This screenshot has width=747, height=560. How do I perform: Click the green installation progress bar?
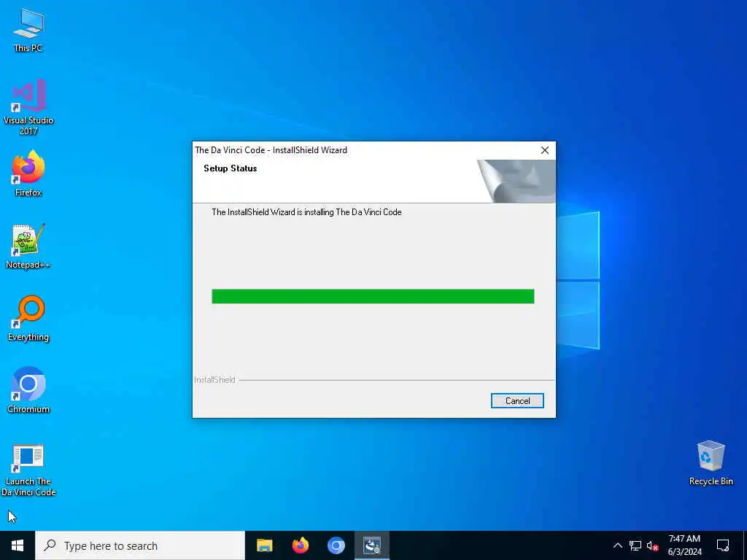tap(373, 296)
